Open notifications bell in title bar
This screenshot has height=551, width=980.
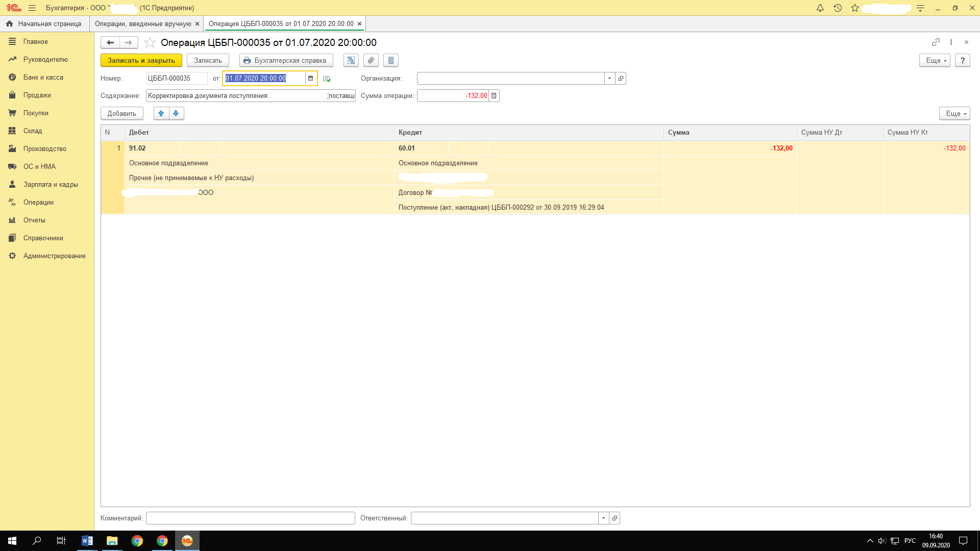tap(820, 8)
